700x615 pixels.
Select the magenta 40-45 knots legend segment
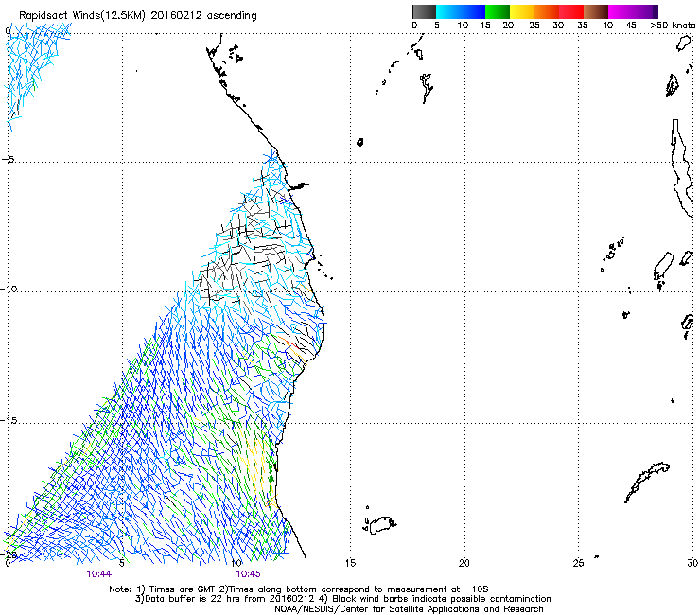pyautogui.click(x=621, y=11)
